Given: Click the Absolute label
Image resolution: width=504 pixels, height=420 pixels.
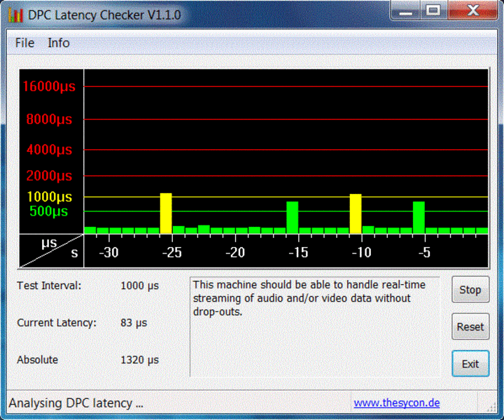Looking at the screenshot, I should [x=37, y=360].
